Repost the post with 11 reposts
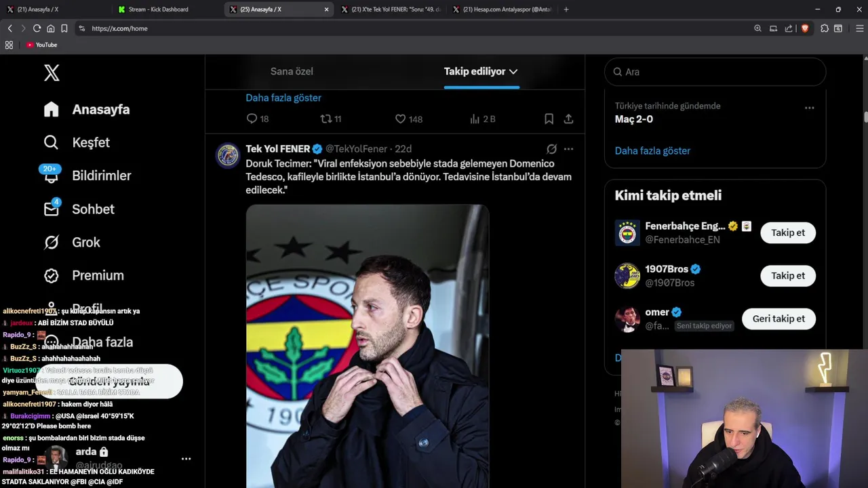 [331, 119]
